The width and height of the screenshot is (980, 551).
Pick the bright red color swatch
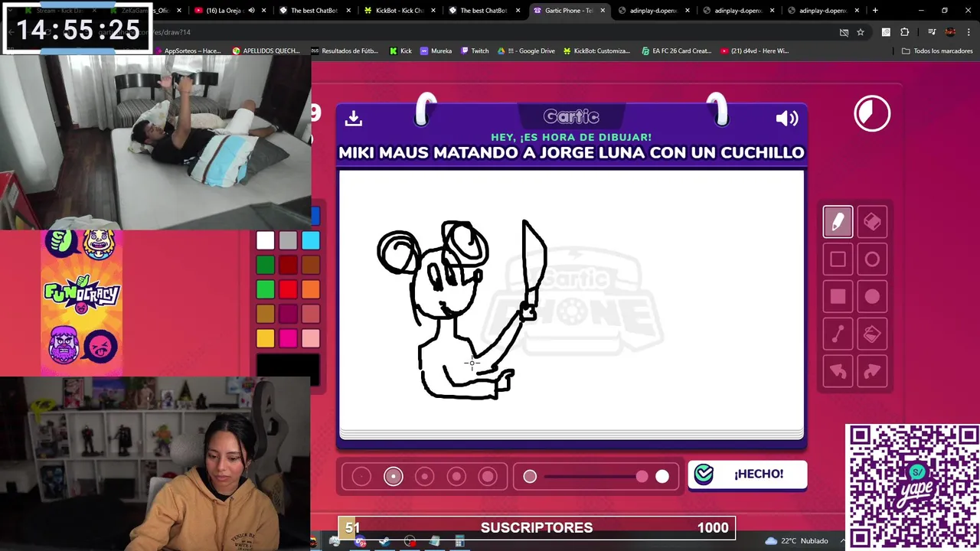288,290
